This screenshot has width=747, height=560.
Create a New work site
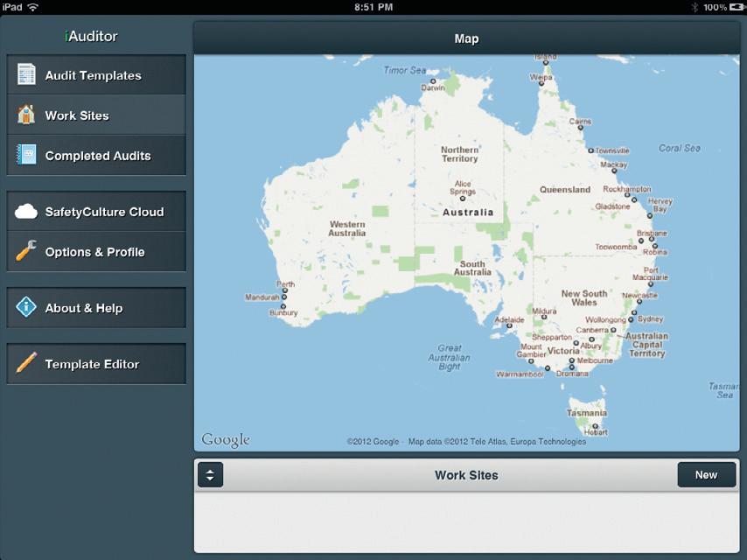[707, 475]
